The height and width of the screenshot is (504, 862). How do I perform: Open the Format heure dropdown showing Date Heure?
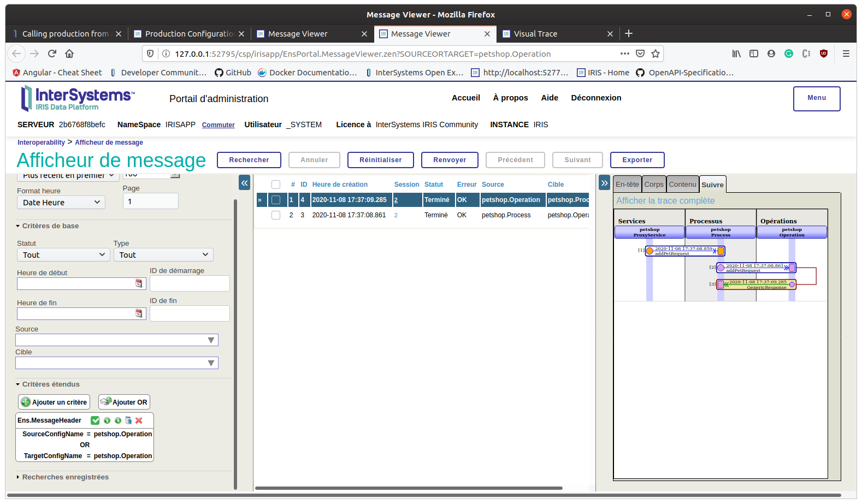pyautogui.click(x=61, y=202)
